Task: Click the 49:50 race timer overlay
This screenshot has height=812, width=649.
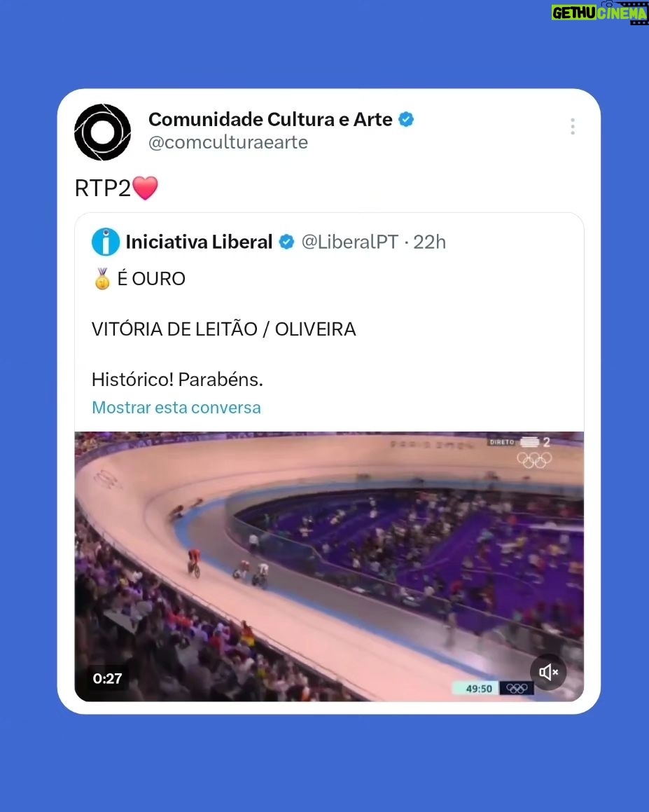Action: 479,688
